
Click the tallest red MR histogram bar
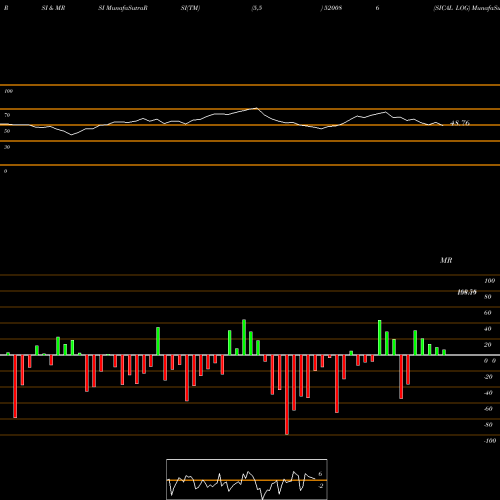click(287, 395)
